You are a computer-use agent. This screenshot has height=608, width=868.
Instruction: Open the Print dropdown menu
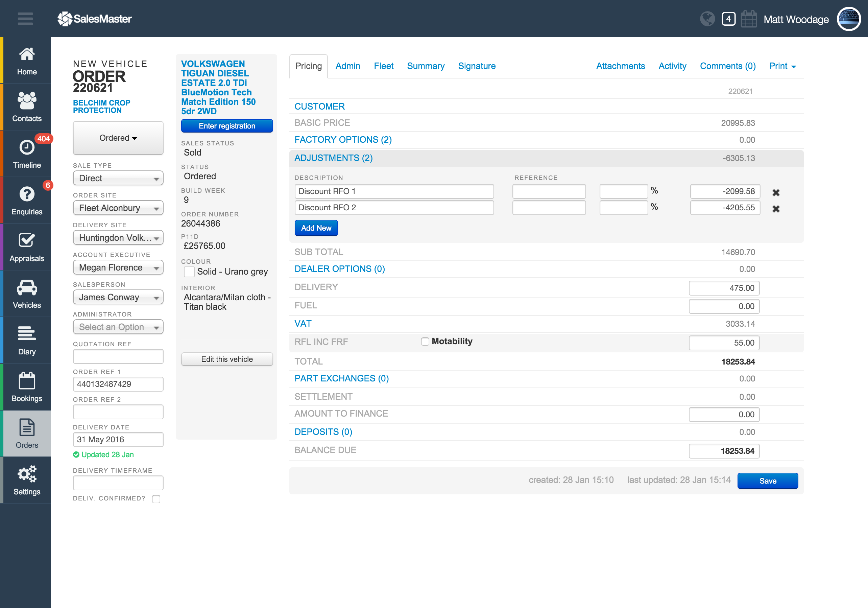782,66
